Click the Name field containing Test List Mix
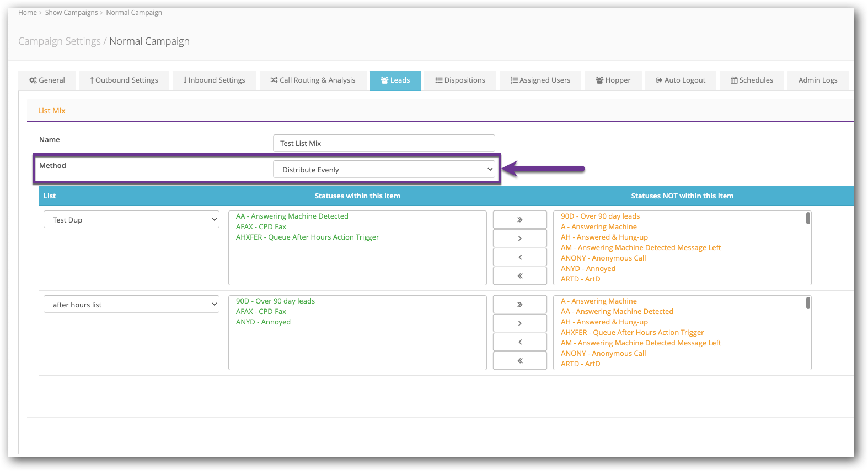Image resolution: width=868 pixels, height=471 pixels. tap(384, 143)
